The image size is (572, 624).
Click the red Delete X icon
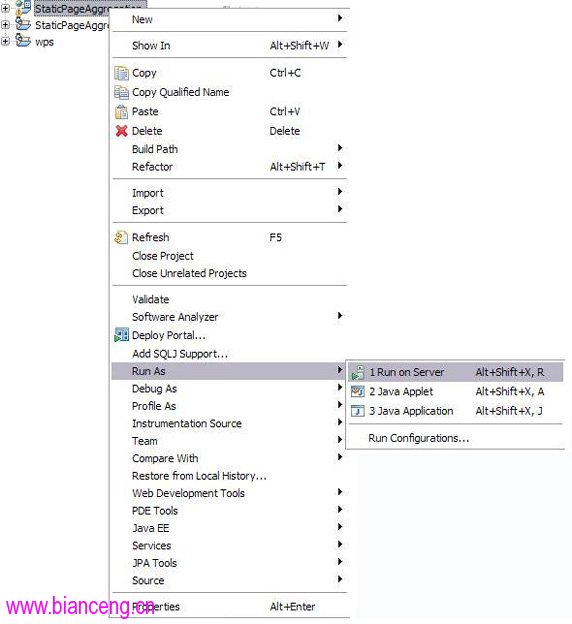121,131
